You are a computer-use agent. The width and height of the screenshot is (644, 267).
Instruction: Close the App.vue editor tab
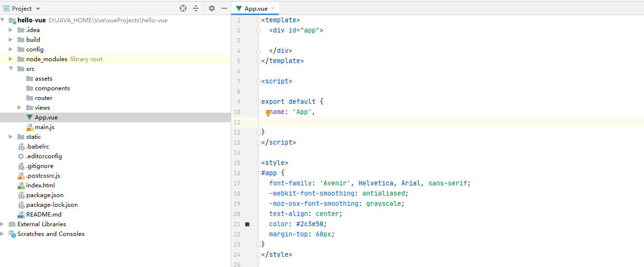pyautogui.click(x=273, y=8)
